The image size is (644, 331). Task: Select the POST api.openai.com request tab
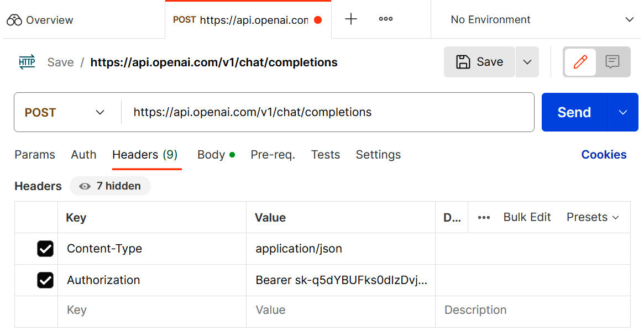coord(248,20)
